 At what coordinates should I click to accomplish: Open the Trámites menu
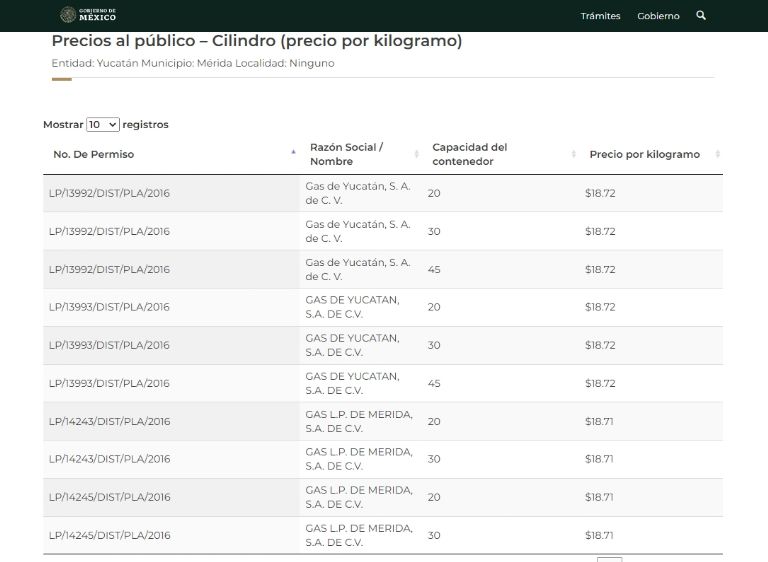(x=600, y=16)
